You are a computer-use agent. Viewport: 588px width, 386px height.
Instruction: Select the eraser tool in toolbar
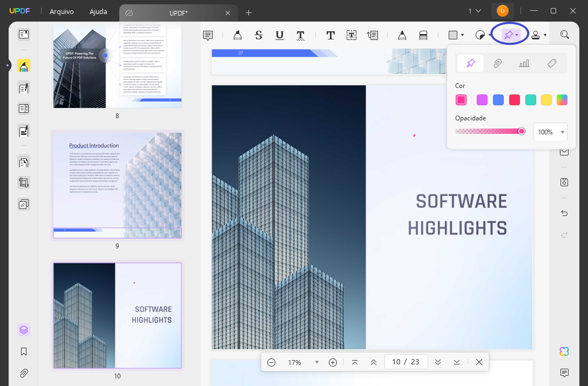423,35
